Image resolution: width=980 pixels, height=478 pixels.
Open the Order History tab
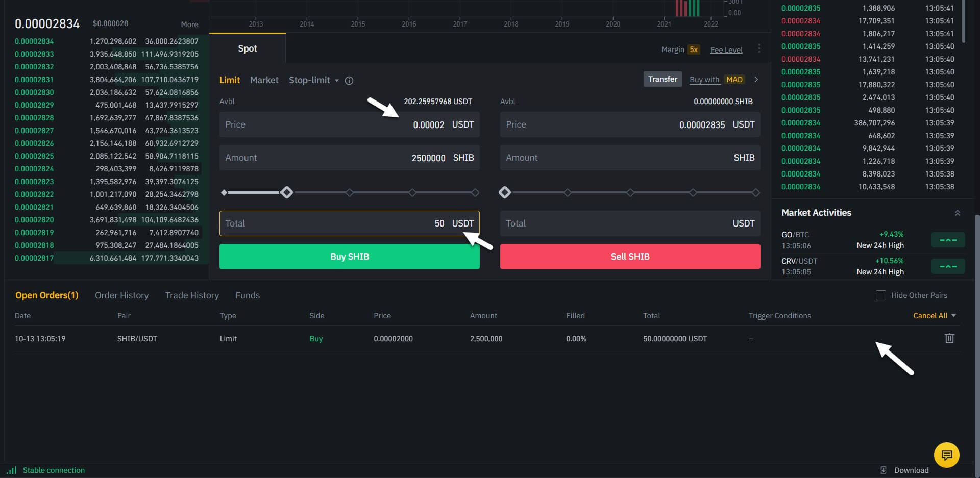pos(121,295)
